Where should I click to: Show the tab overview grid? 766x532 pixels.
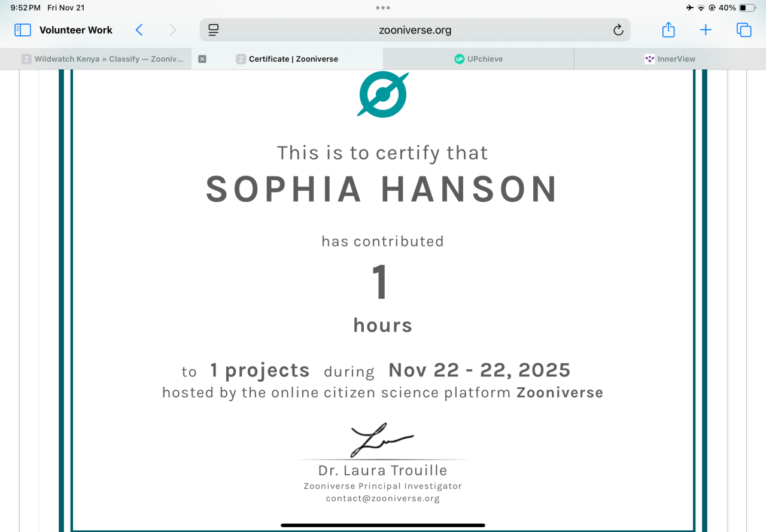pos(744,30)
